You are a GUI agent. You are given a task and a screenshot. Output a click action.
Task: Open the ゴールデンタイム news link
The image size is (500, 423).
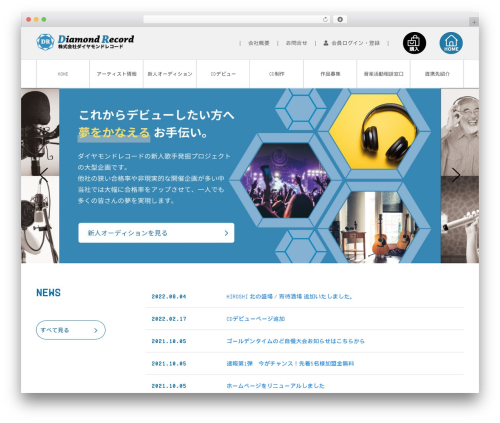coord(295,341)
